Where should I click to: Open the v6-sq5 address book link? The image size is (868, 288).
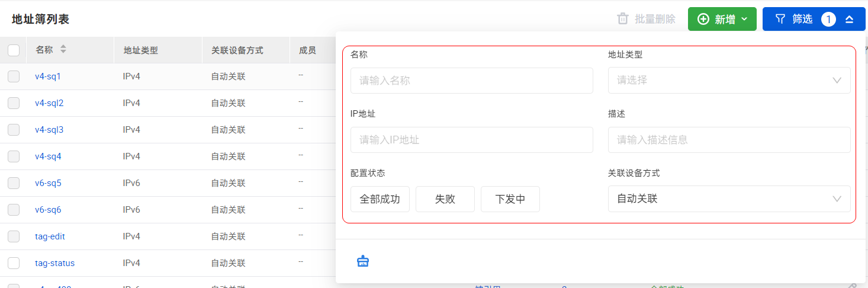click(x=48, y=183)
